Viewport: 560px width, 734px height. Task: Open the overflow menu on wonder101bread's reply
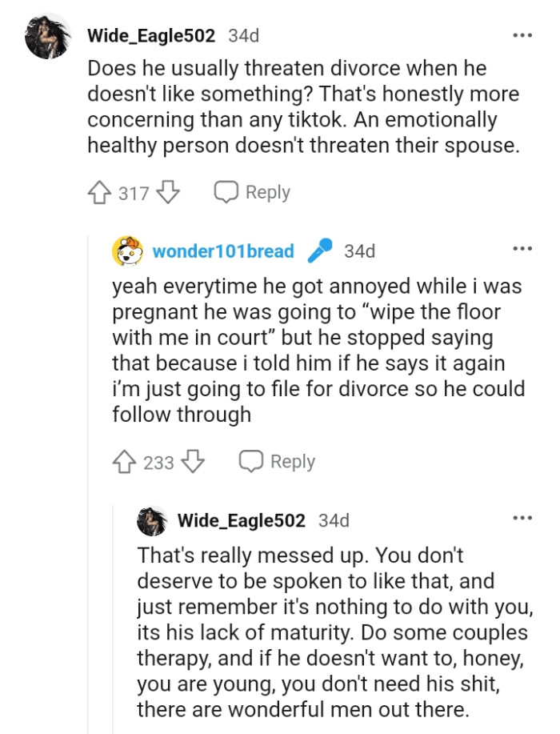(x=523, y=249)
